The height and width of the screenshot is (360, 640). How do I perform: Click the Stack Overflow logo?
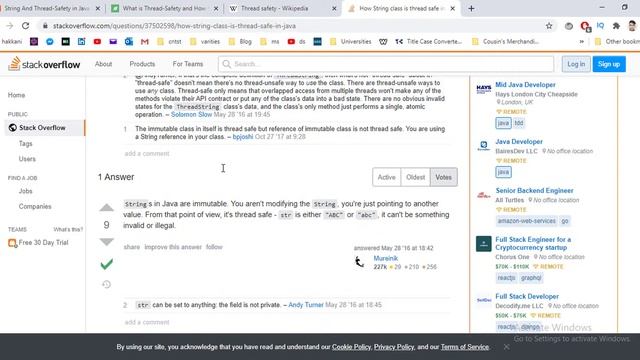coord(44,64)
